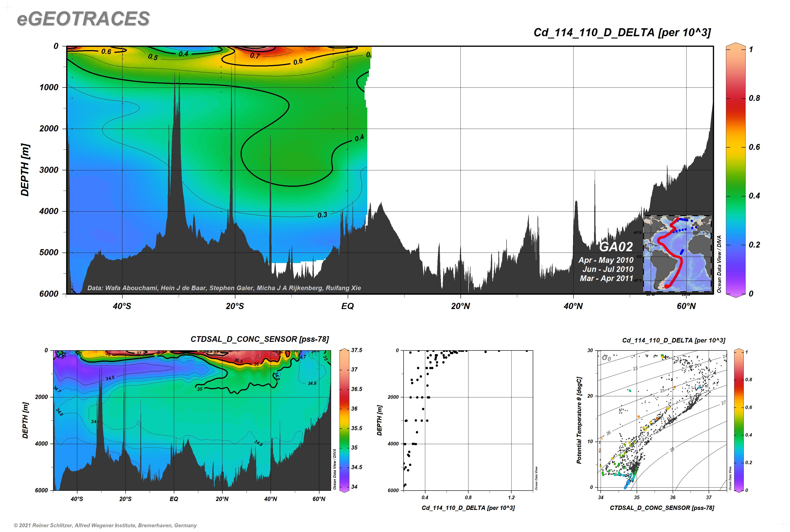Click the 36.5 value on the salinity colorbar
This screenshot has width=790, height=532.
pos(356,389)
